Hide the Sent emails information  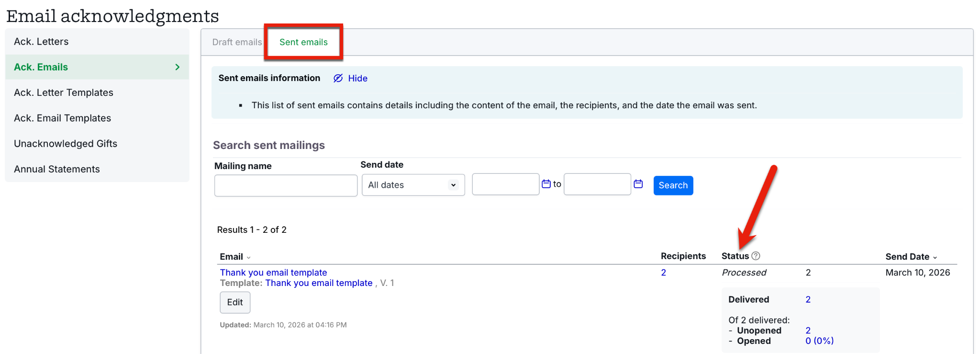tap(357, 78)
